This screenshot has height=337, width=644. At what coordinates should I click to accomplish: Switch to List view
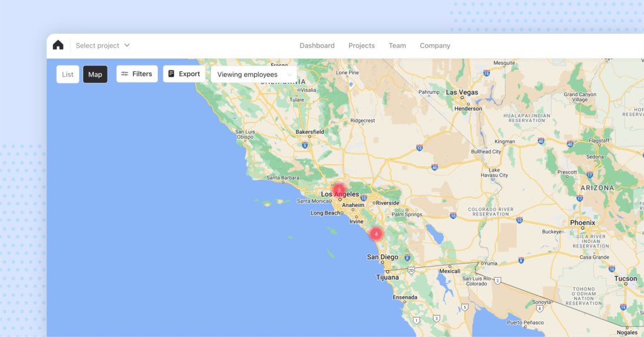(68, 74)
